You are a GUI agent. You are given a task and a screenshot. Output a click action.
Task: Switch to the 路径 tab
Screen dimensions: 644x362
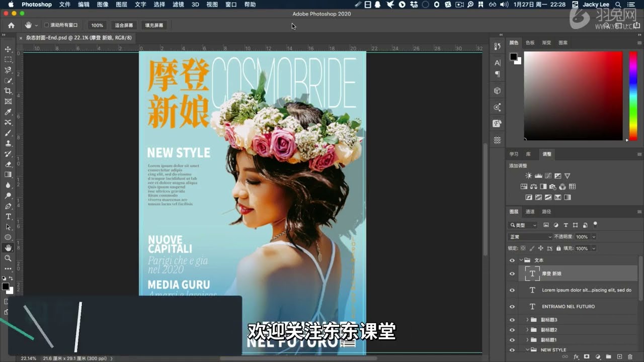coord(546,212)
